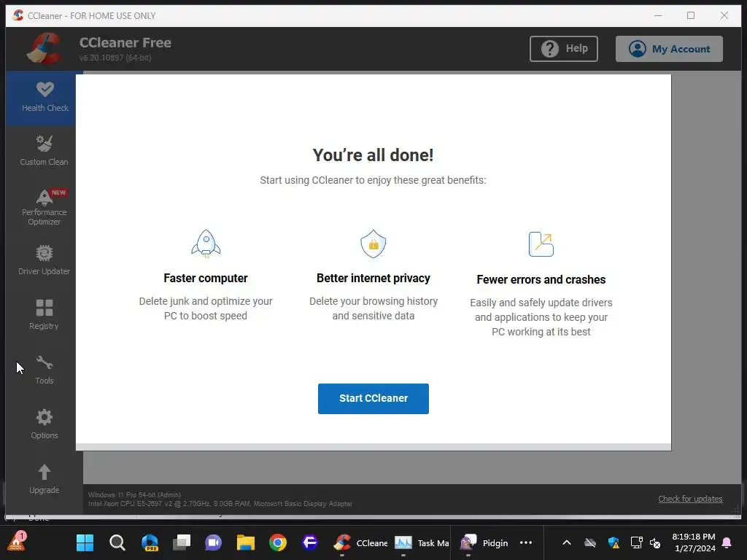Open the Windows Start menu

[x=85, y=542]
